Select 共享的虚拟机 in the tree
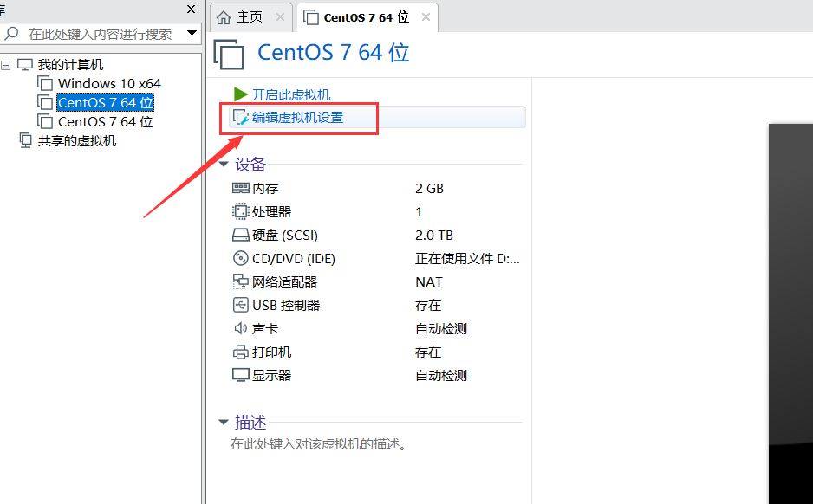813x504 pixels. [x=77, y=141]
